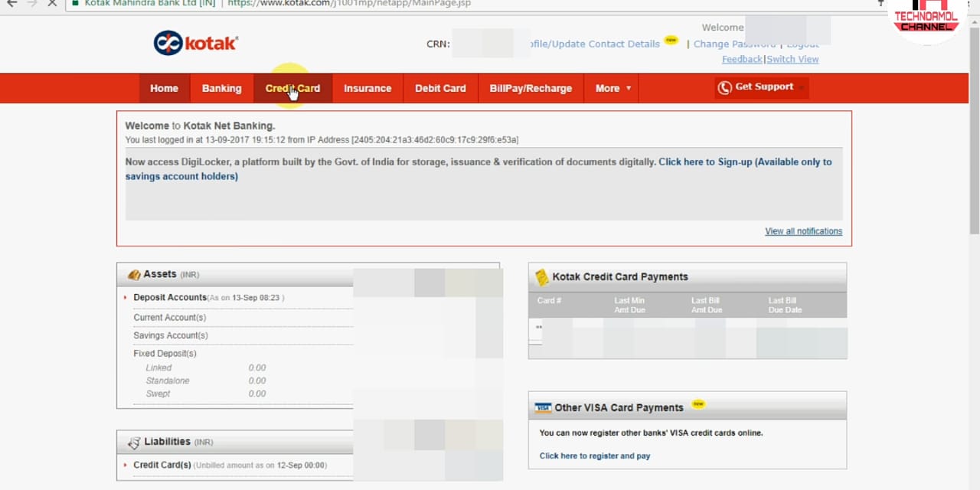Screen dimensions: 980x490
Task: Click the Other VISA Card Payments heading
Action: 619,408
